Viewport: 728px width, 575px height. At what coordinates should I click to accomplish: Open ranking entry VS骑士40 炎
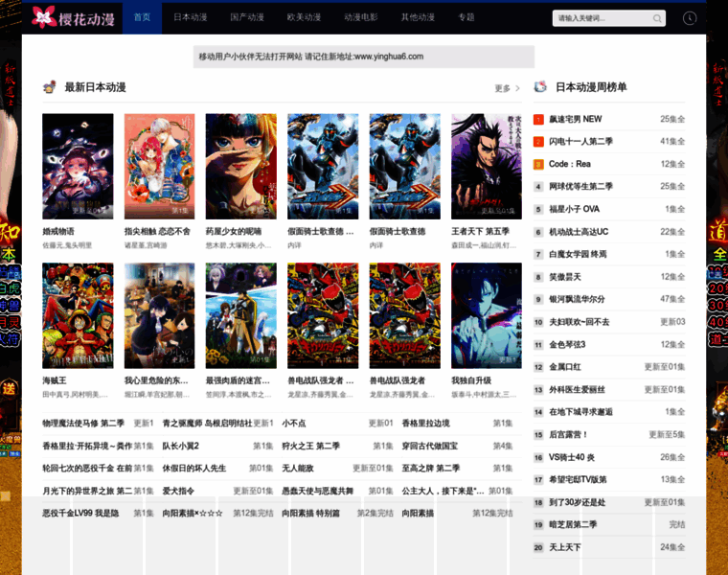(x=572, y=457)
